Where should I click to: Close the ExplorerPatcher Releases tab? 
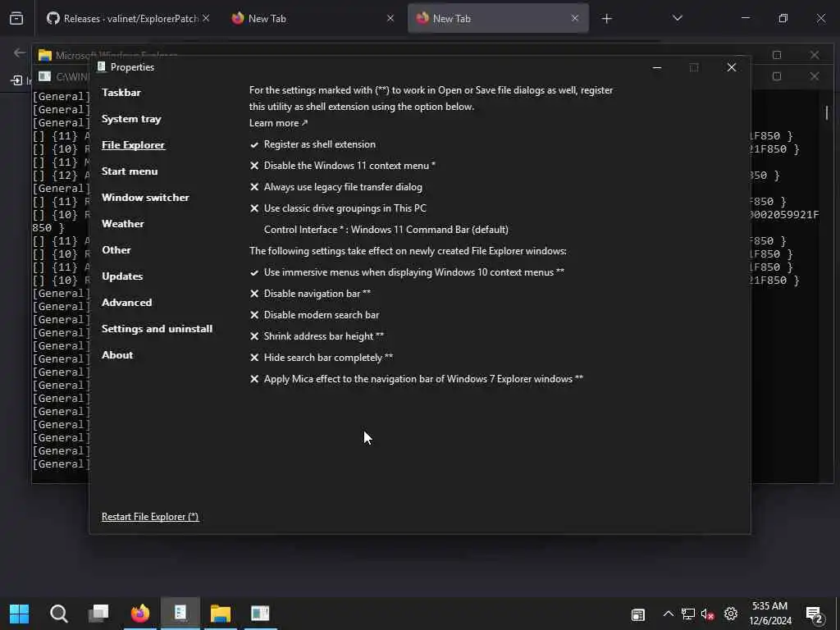click(x=206, y=19)
